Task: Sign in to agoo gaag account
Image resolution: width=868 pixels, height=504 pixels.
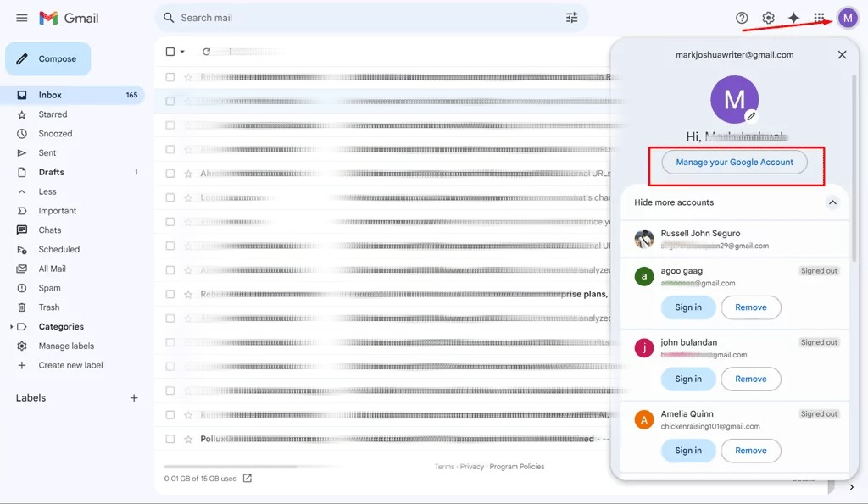Action: click(x=688, y=307)
